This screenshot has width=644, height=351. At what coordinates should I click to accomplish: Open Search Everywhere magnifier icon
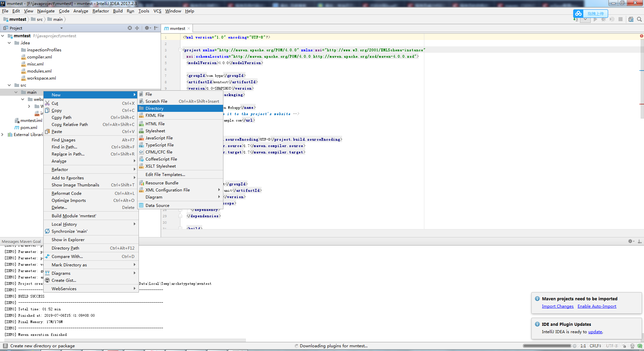pos(639,19)
